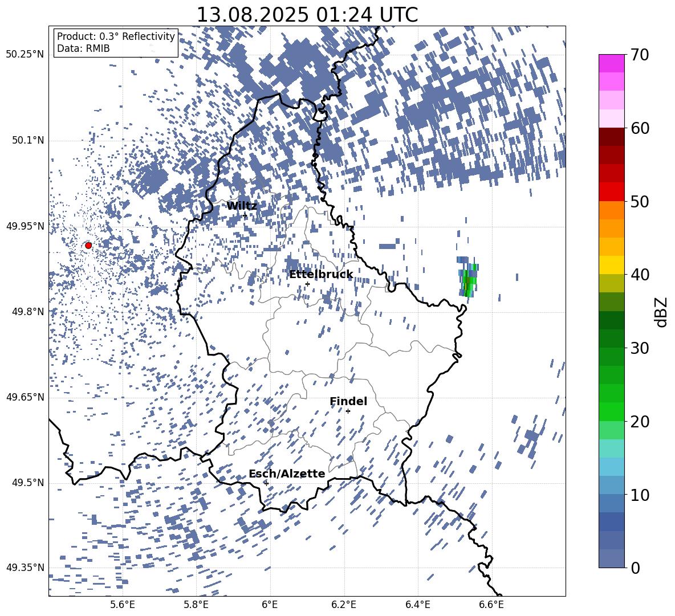Click the colorbar tick label 30
The width and height of the screenshot is (675, 616).
point(639,348)
